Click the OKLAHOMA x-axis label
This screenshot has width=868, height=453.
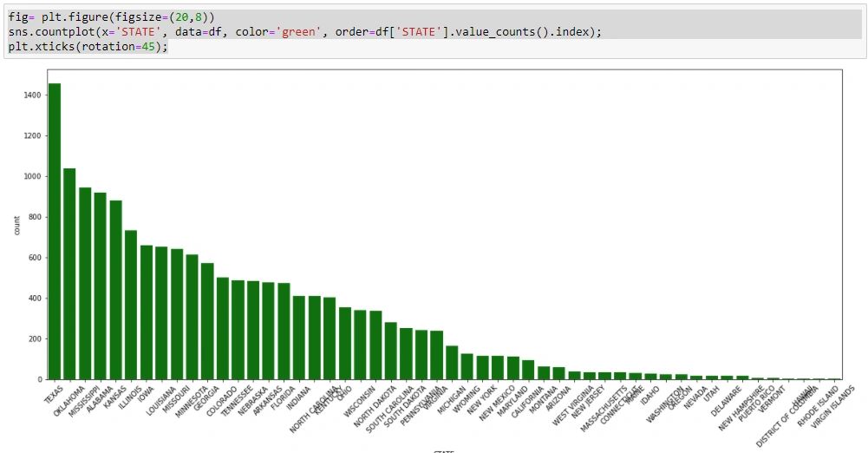tap(69, 401)
